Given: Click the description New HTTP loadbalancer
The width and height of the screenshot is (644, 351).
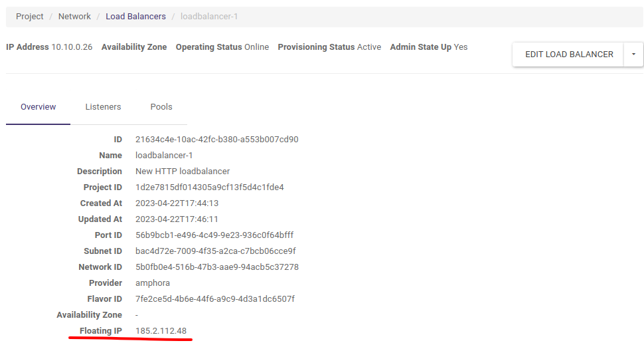Looking at the screenshot, I should tap(183, 172).
